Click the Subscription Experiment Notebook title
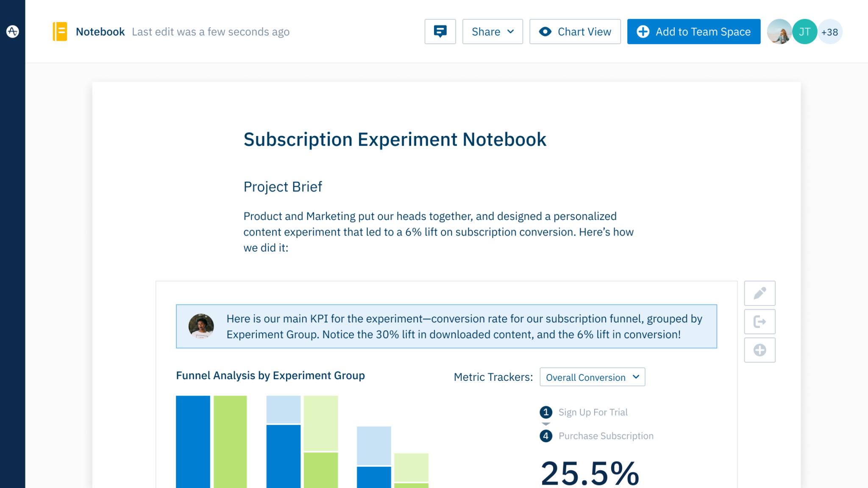Image resolution: width=868 pixels, height=488 pixels. tap(395, 139)
